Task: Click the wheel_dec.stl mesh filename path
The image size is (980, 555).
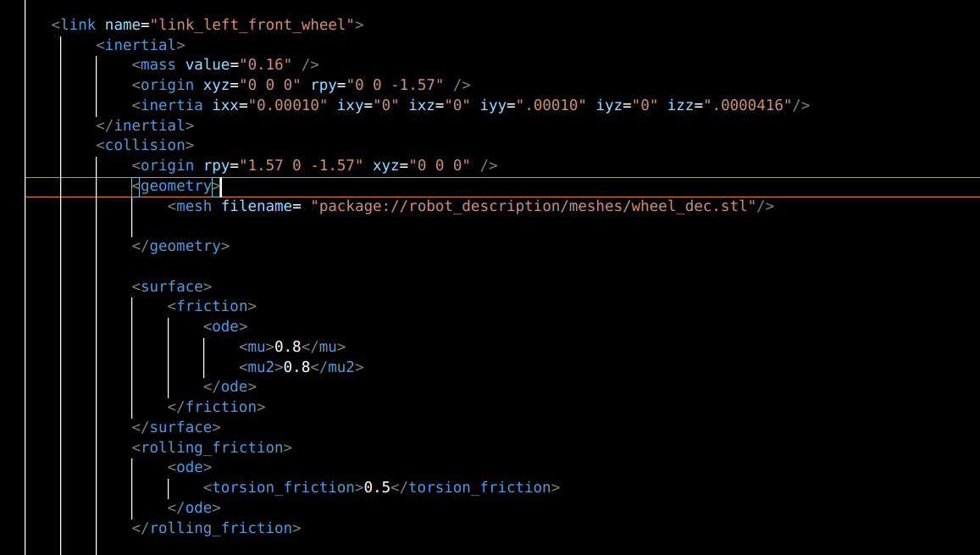Action: (534, 206)
